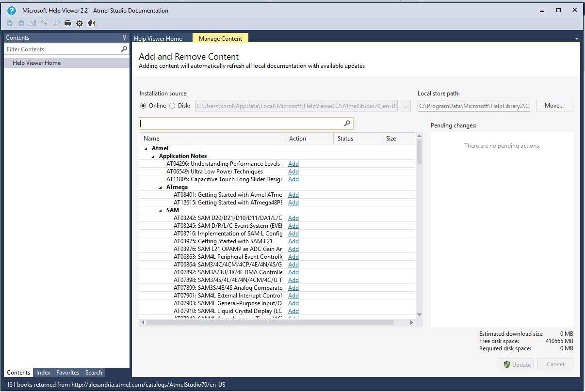Click the Local store path field
Image resolution: width=585 pixels, height=392 pixels.
pyautogui.click(x=474, y=106)
